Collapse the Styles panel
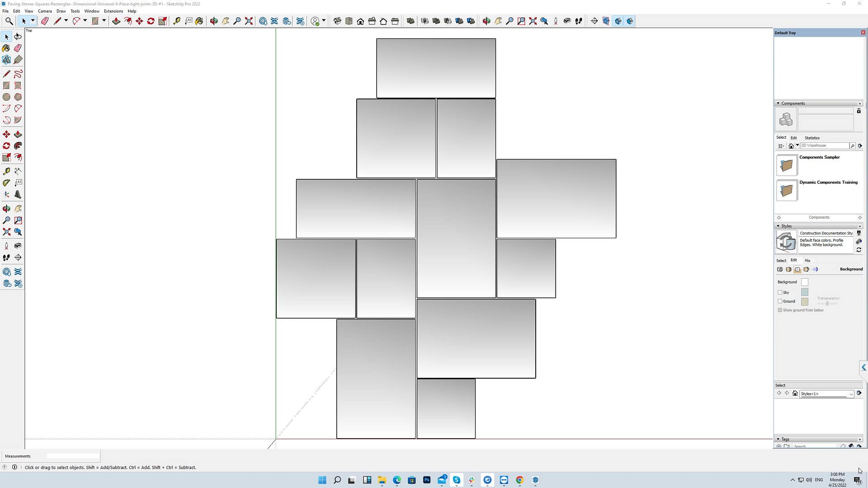Screen dimensions: 868x488 [778, 226]
